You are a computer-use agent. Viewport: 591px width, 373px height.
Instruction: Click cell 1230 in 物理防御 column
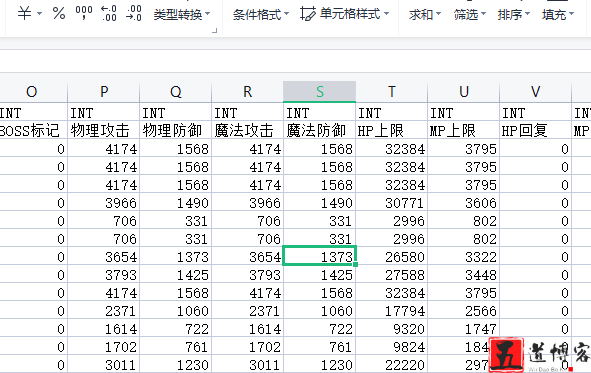click(176, 365)
